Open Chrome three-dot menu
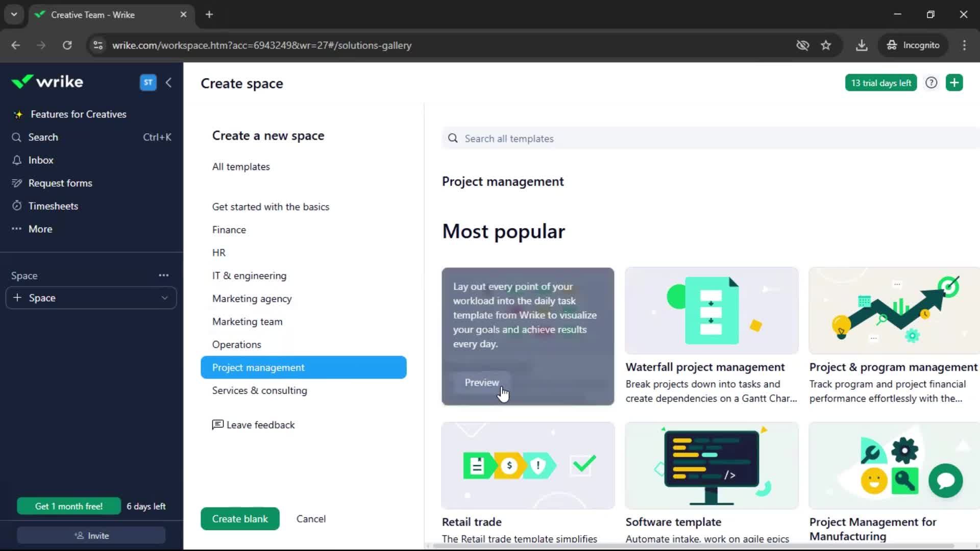 point(964,45)
